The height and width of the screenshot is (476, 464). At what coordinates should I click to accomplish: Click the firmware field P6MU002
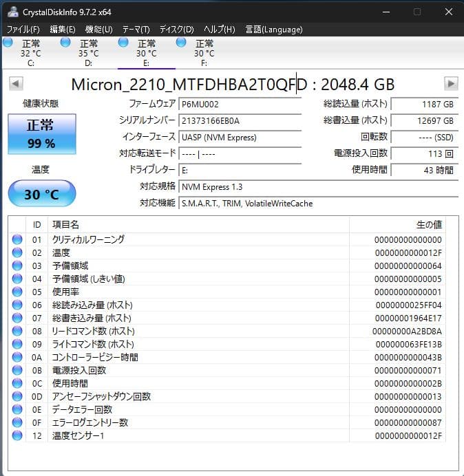pyautogui.click(x=240, y=104)
